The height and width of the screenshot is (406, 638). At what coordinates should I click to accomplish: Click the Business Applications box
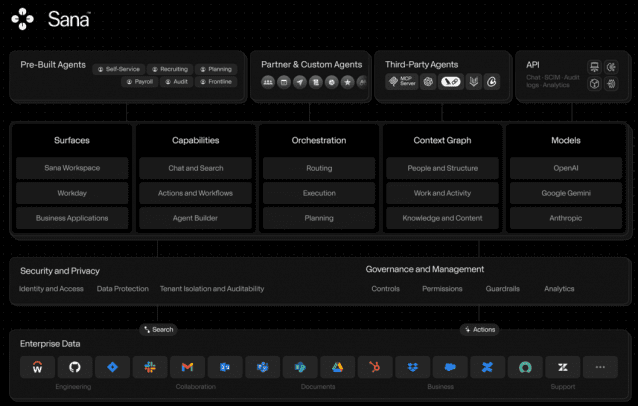(x=72, y=218)
